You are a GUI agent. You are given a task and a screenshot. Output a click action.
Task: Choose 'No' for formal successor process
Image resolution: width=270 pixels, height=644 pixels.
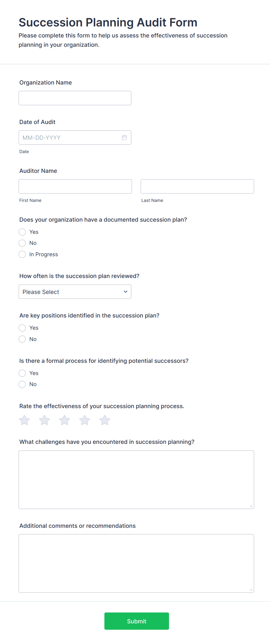click(22, 384)
